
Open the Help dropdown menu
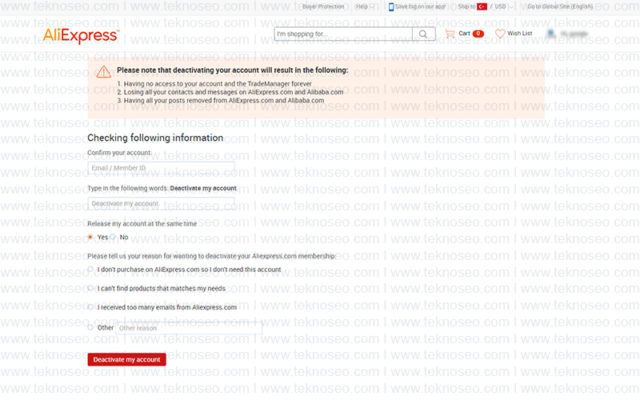(362, 7)
